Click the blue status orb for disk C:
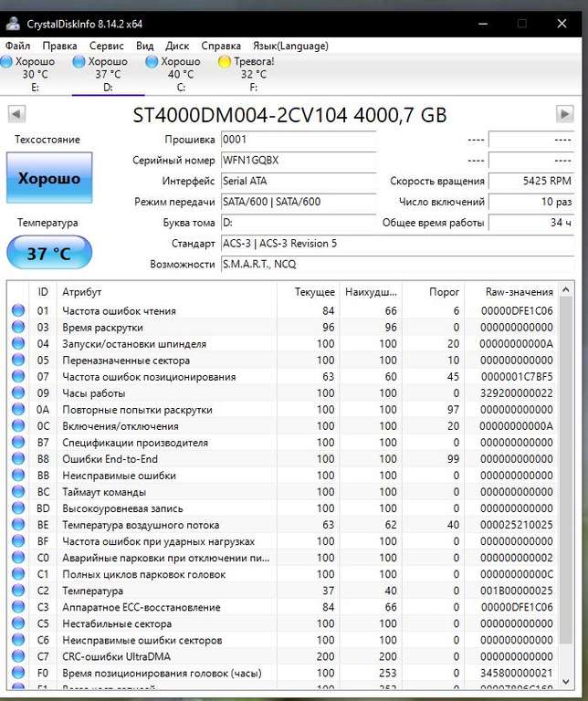 [x=152, y=62]
